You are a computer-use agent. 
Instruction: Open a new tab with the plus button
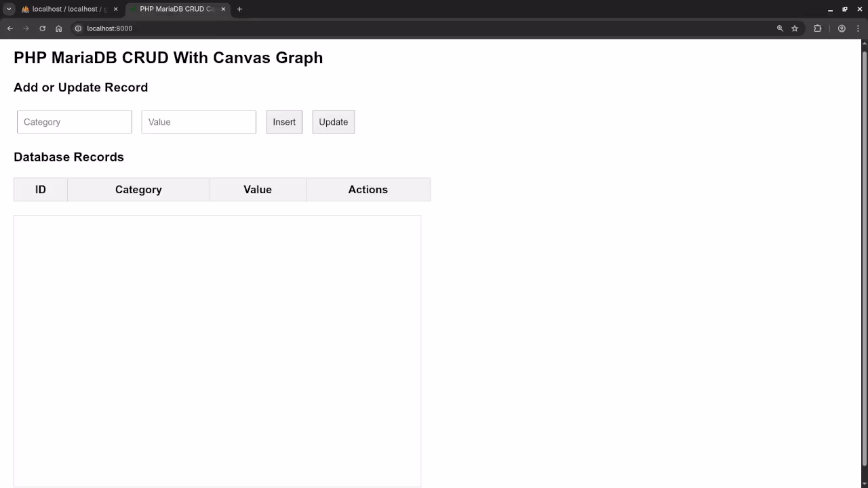pos(239,9)
